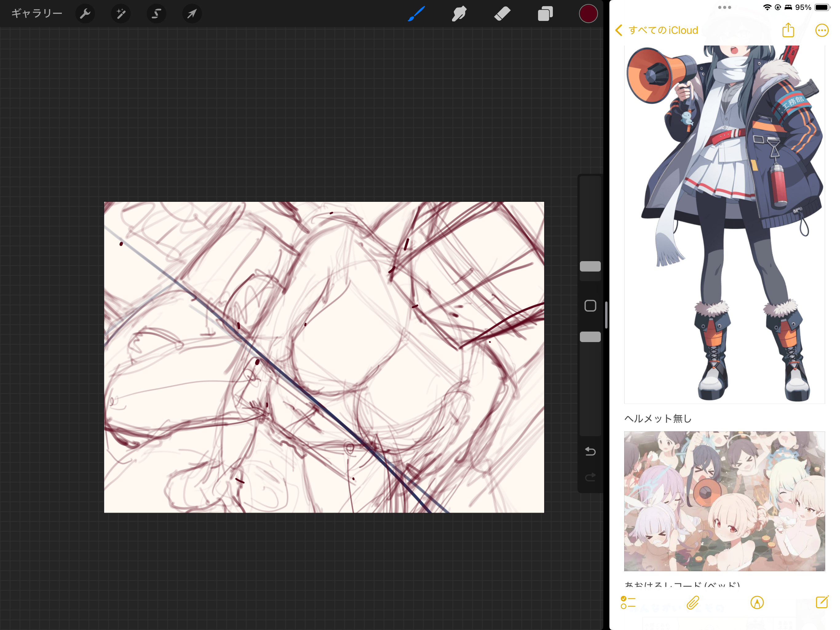The image size is (840, 630).
Task: Go back to すべてのiCloud folder
Action: [657, 30]
